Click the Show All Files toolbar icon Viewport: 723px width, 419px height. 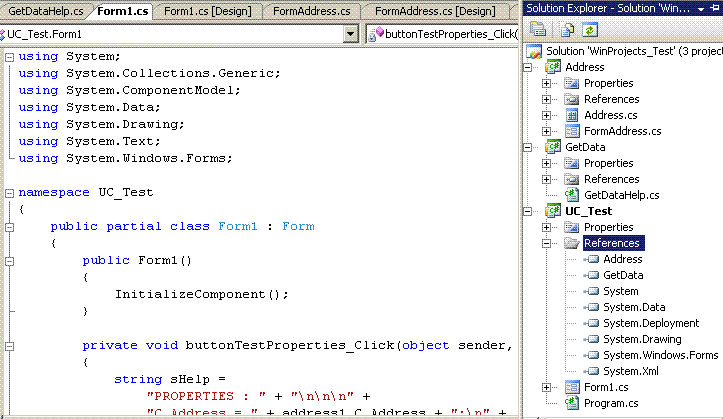click(567, 30)
